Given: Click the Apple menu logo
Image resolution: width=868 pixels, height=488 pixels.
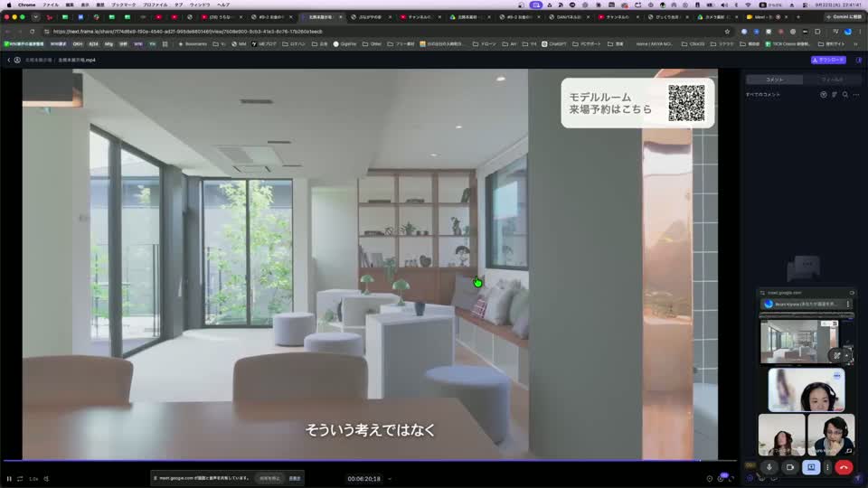Looking at the screenshot, I should pyautogui.click(x=9, y=5).
